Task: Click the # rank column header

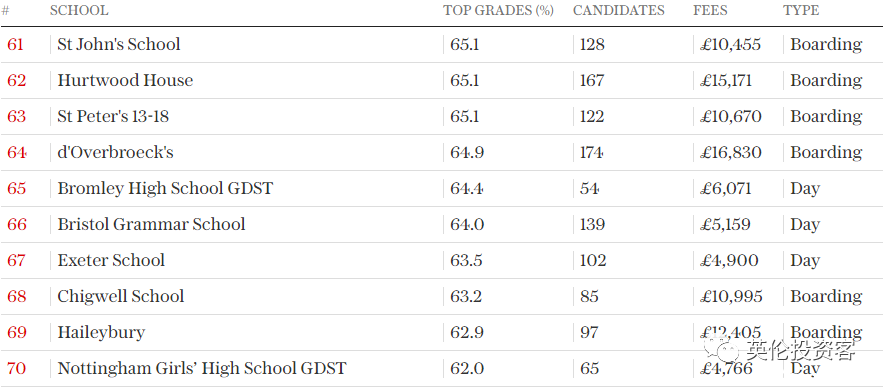Action: (5, 11)
